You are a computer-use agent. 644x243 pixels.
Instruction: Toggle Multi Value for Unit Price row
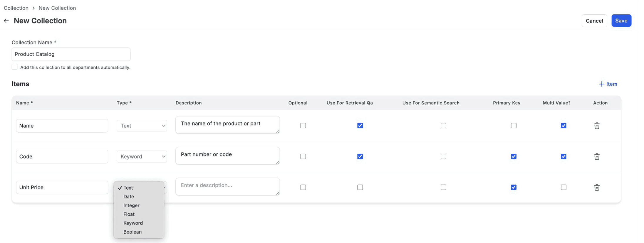pos(563,187)
